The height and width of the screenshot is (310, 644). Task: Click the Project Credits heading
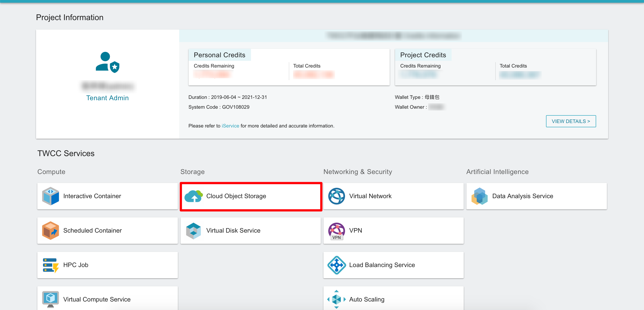click(423, 55)
